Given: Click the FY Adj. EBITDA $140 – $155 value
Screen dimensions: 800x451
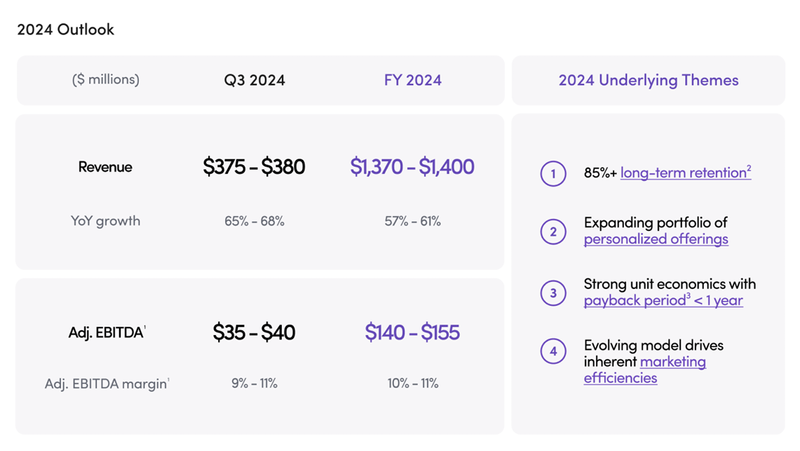Looking at the screenshot, I should click(412, 332).
